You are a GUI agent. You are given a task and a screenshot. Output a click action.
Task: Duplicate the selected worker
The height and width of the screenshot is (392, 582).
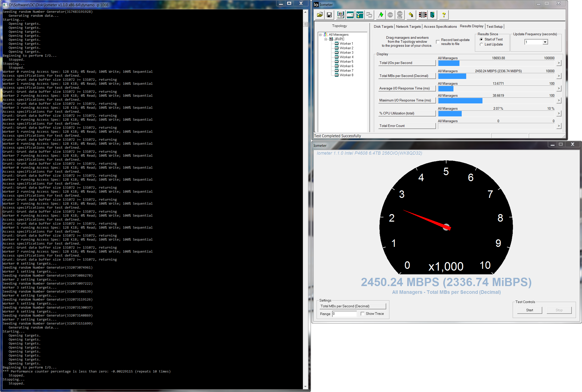coord(369,15)
